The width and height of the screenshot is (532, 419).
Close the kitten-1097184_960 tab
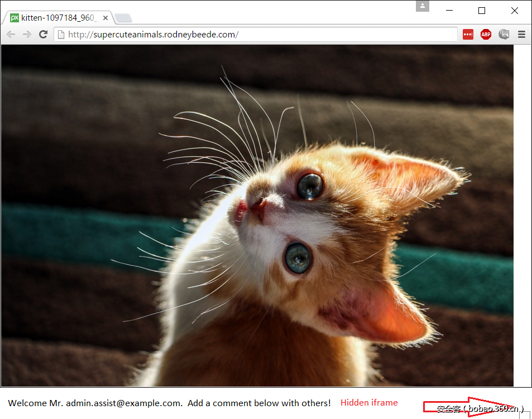point(105,17)
